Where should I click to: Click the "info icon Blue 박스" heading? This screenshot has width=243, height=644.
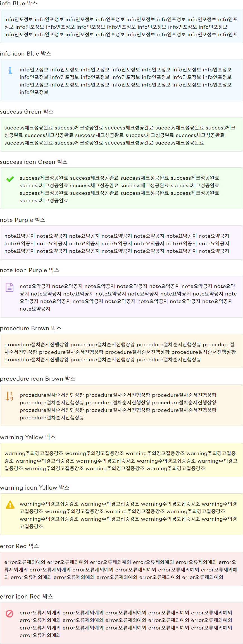click(26, 54)
